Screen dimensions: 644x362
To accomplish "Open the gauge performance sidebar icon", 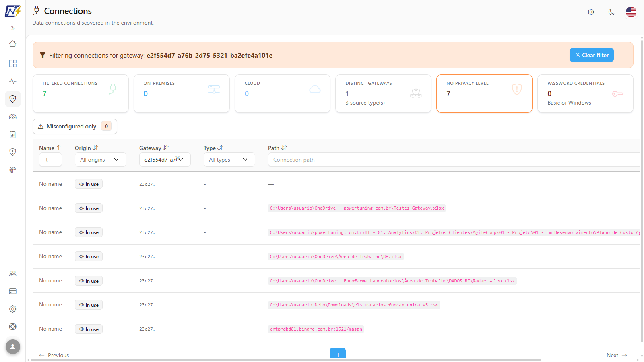I will 13,117.
